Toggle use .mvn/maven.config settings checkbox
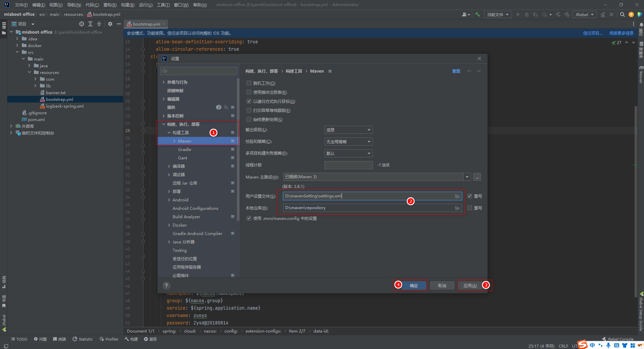This screenshot has width=644, height=349. (249, 218)
